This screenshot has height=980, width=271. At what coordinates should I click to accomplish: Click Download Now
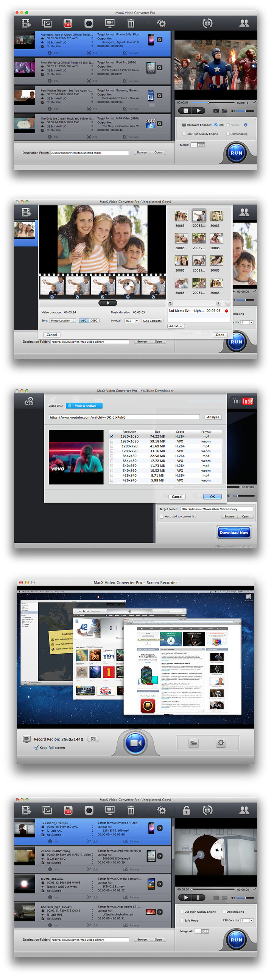(234, 533)
